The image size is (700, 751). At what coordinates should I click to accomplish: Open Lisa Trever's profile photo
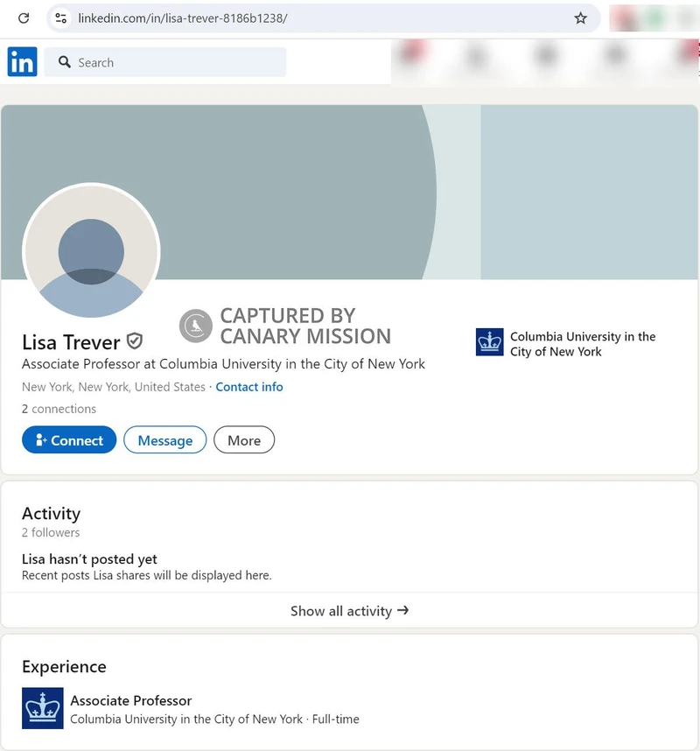(91, 252)
